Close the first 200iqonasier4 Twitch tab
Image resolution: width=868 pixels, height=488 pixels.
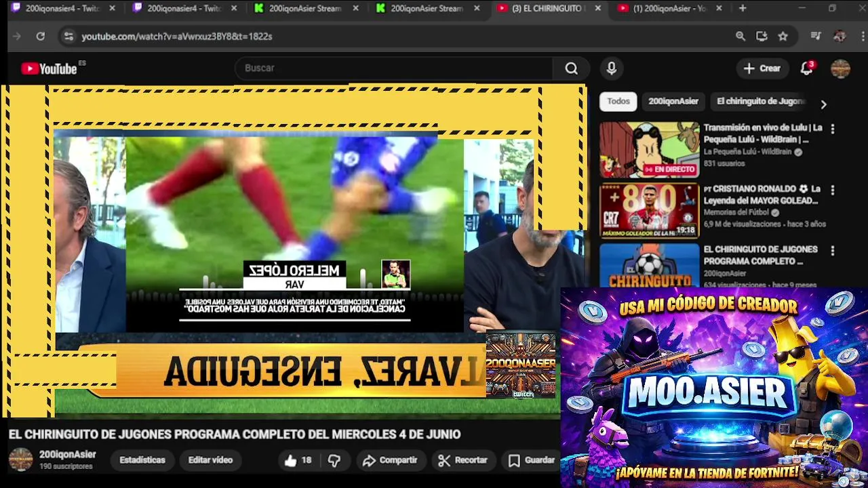pyautogui.click(x=112, y=9)
